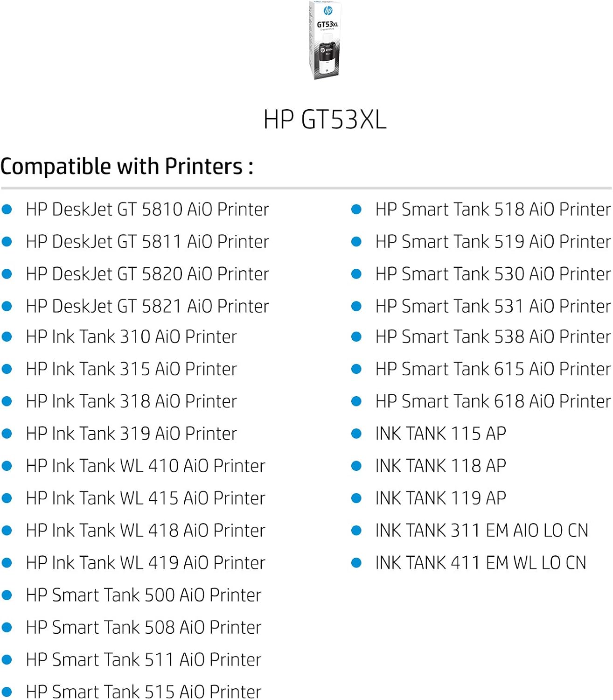The width and height of the screenshot is (613, 700).
Task: Click the HP GT53XL product title
Action: [325, 119]
